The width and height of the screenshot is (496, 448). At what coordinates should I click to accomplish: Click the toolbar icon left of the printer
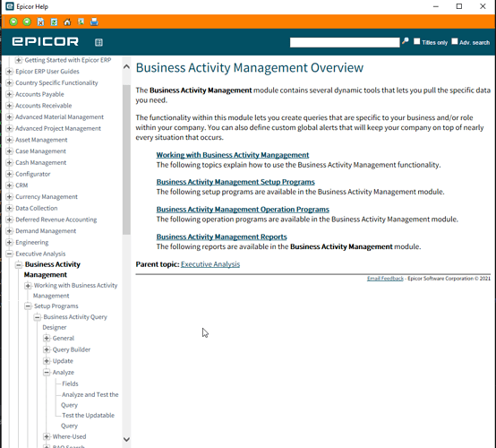coord(81,22)
